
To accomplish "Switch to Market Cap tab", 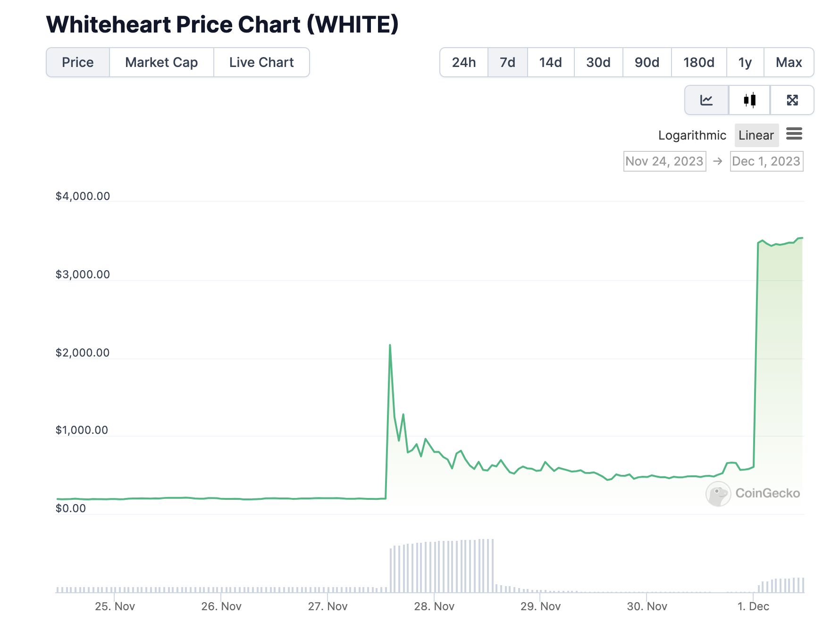I will [161, 62].
